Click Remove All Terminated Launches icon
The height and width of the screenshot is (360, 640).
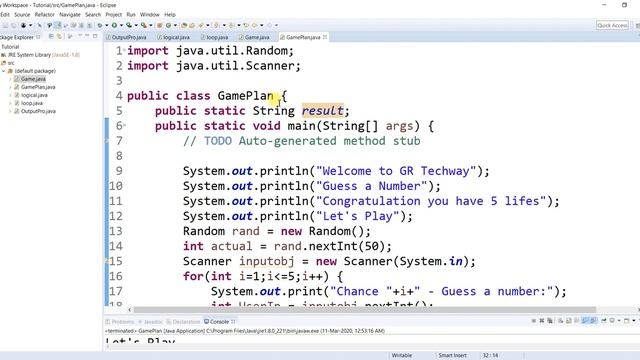tap(550, 321)
